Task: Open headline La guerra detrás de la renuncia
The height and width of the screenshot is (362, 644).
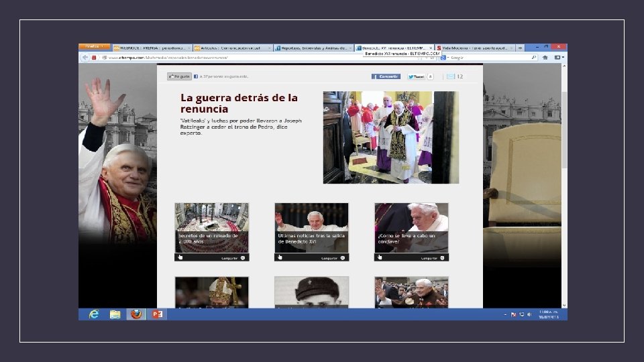Action: pos(239,103)
